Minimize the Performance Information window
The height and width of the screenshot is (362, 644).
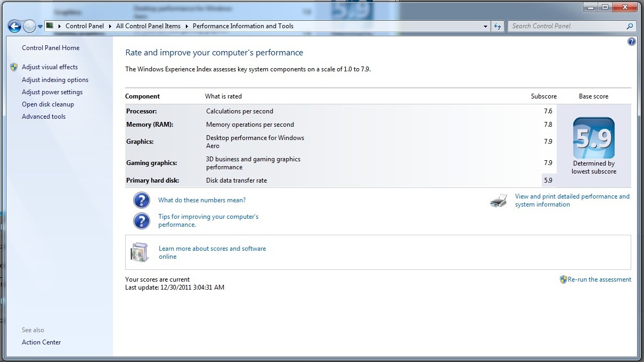point(591,7)
